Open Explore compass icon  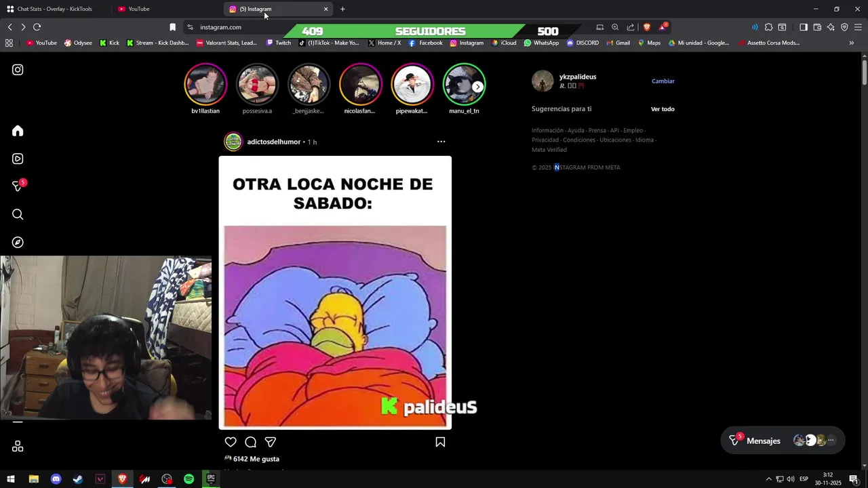pos(18,242)
